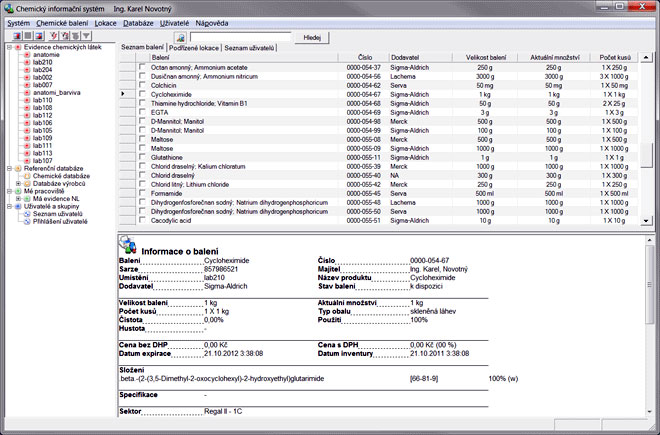Viewport: 660px width, 435px height.
Task: Select lab210 location icon in tree
Action: pyautogui.click(x=27, y=61)
